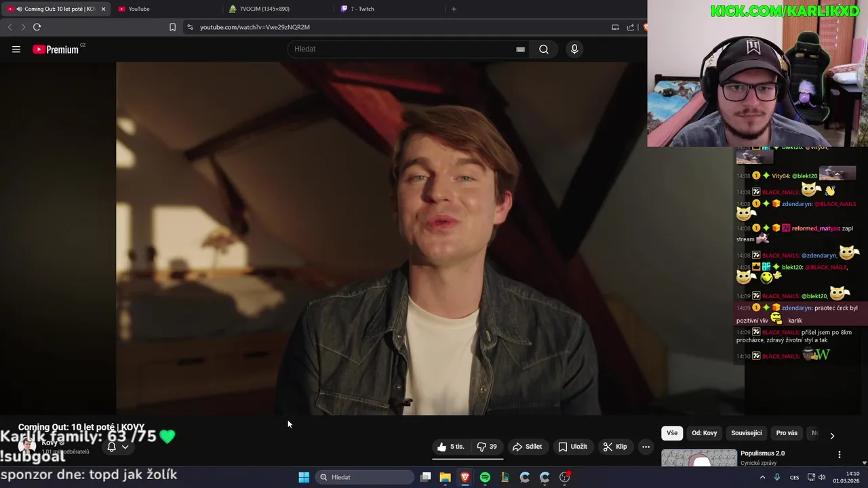Viewport: 868px width, 488px height.
Task: Reload the page with the browser refresh icon
Action: click(37, 27)
